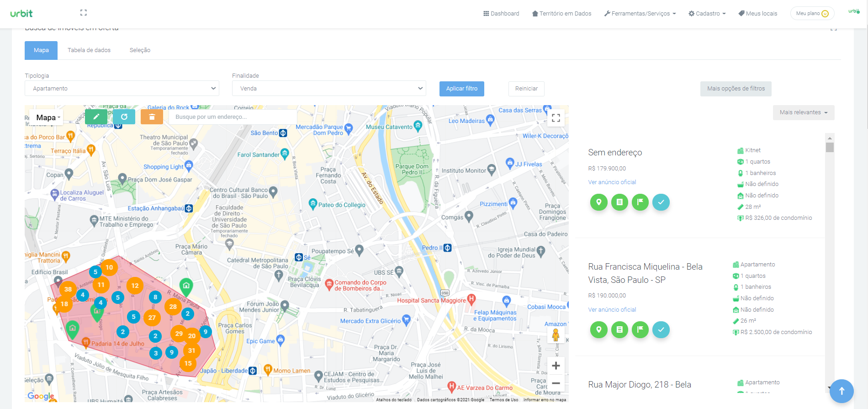The width and height of the screenshot is (868, 409).
Task: Expand Ferramentas/Serviços menu
Action: click(x=640, y=14)
